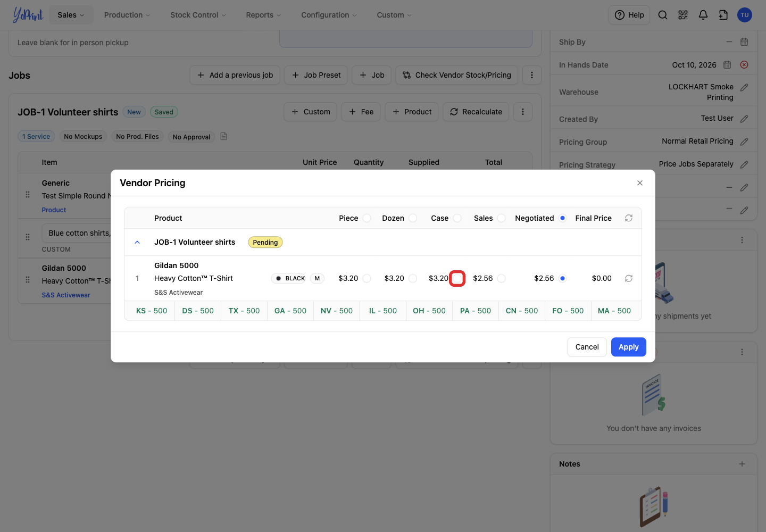
Task: Open the Custom dropdown menu
Action: click(394, 15)
